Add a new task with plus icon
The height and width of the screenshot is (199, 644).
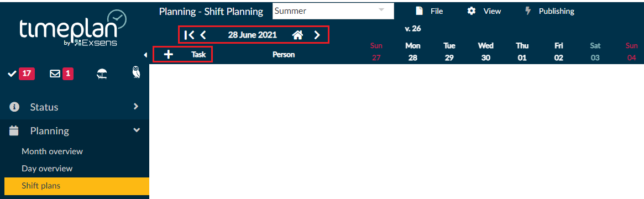[x=168, y=55]
